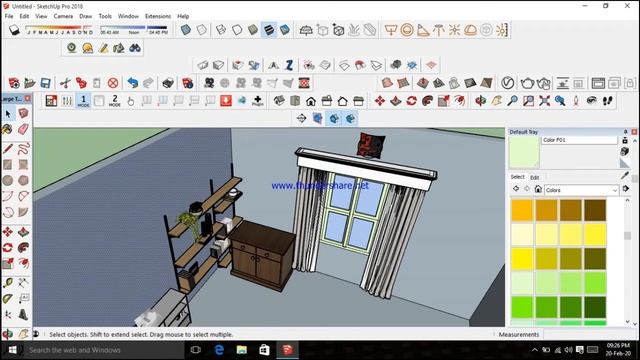This screenshot has width=640, height=360.
Task: Select the Line pencil tool
Action: pos(8,149)
